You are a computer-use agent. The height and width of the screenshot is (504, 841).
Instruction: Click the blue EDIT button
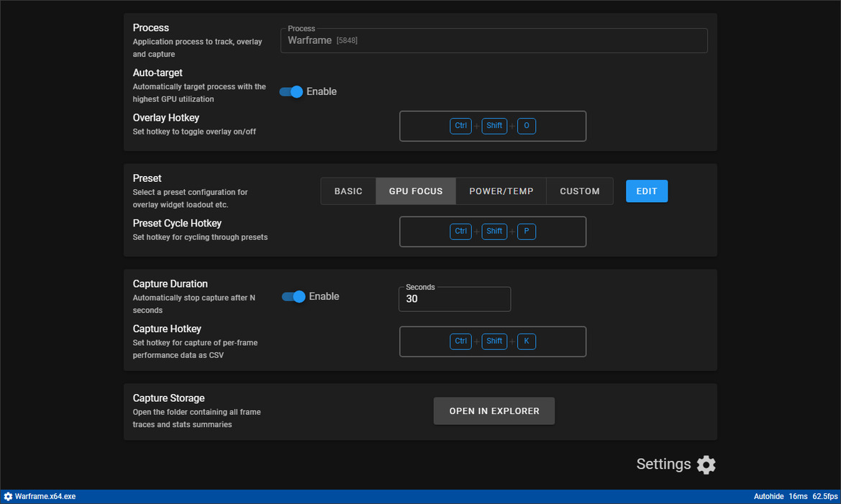[646, 191]
